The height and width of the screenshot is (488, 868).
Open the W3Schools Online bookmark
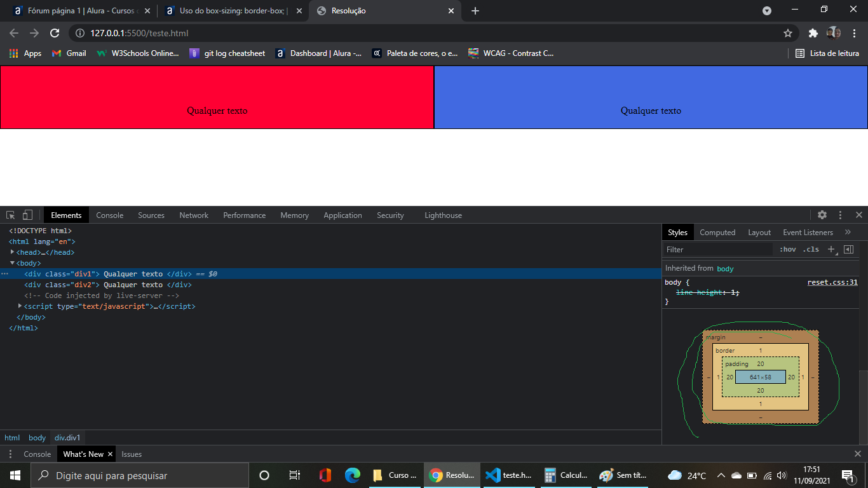pos(138,53)
